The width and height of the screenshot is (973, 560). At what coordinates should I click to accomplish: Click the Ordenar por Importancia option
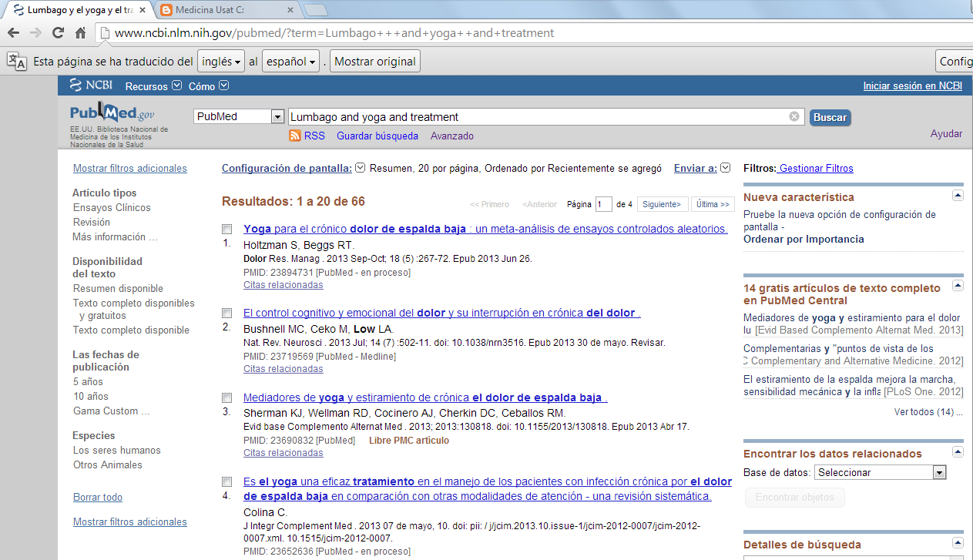(804, 239)
